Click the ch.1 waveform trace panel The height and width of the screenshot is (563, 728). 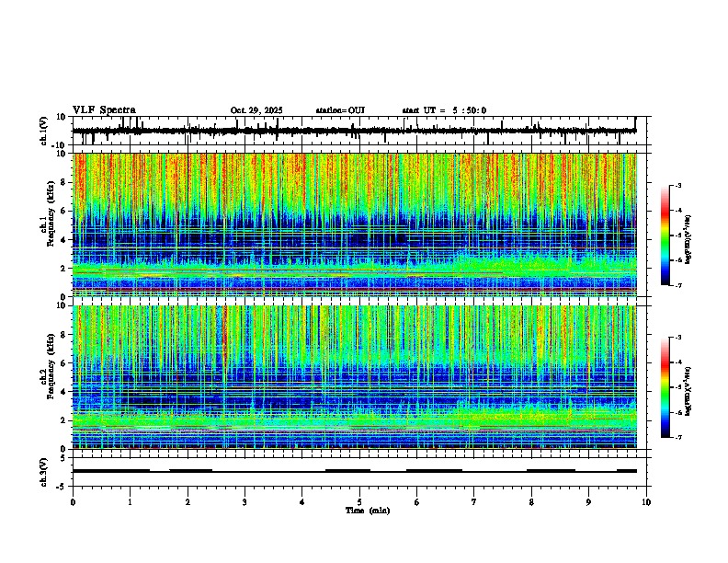359,131
